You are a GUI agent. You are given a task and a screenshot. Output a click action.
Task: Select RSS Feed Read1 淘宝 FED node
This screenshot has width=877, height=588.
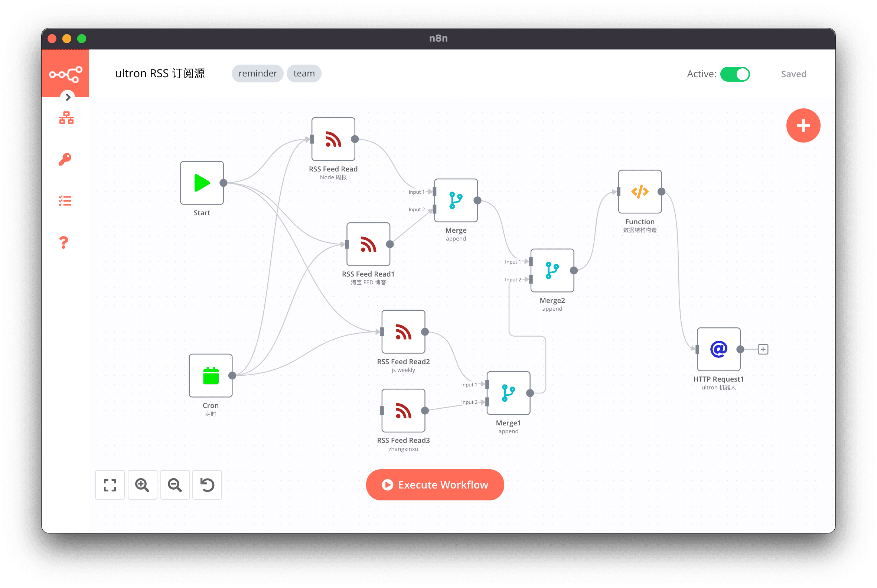[368, 245]
